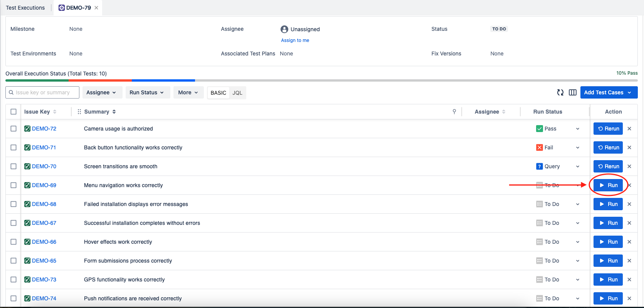Viewport: 644px width, 308px height.
Task: Remove DEMO-72 using its X icon
Action: pyautogui.click(x=629, y=129)
